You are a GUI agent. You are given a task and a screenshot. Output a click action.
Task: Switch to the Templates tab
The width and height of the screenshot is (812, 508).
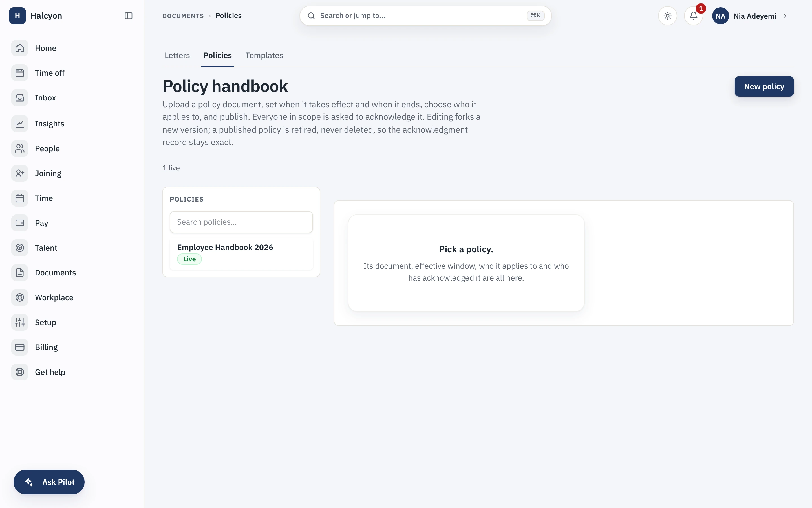click(264, 55)
